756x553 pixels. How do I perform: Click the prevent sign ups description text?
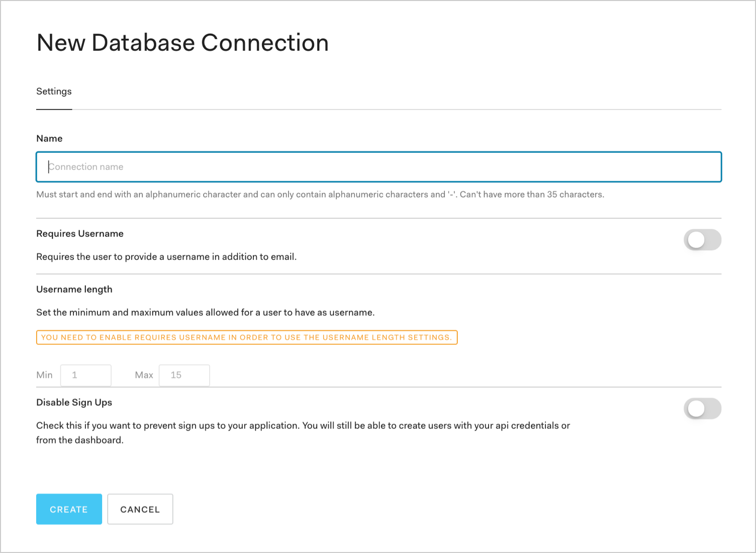tap(303, 426)
